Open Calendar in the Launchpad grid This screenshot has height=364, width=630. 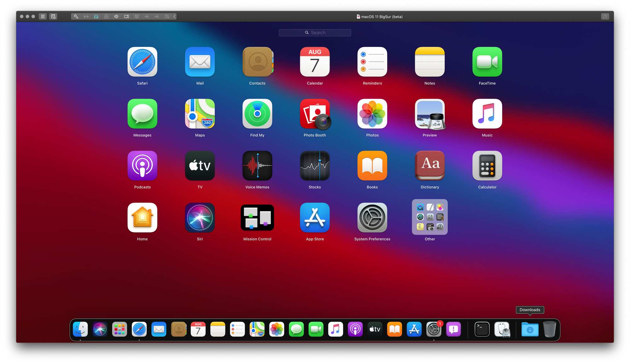point(315,62)
